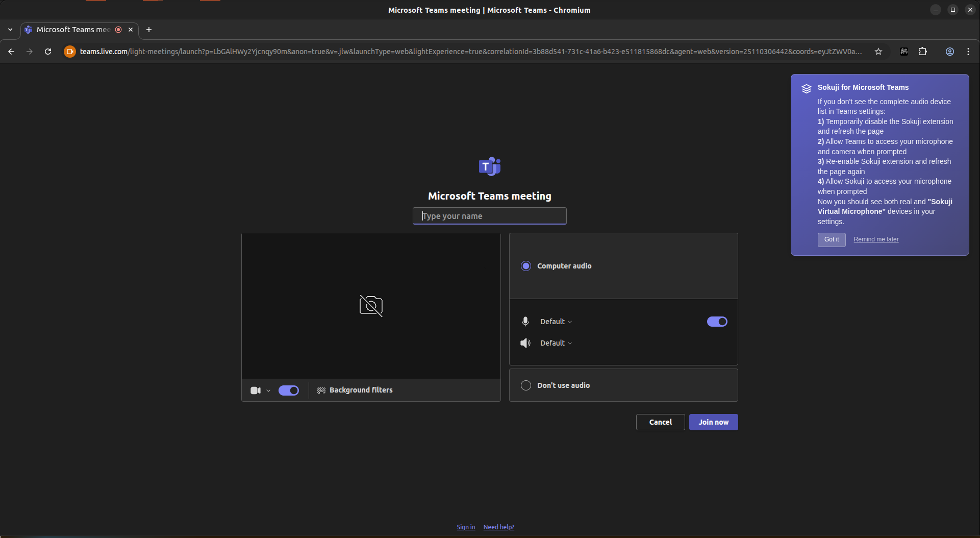This screenshot has width=980, height=538.
Task: Toggle the microphone switch off
Action: click(x=717, y=322)
